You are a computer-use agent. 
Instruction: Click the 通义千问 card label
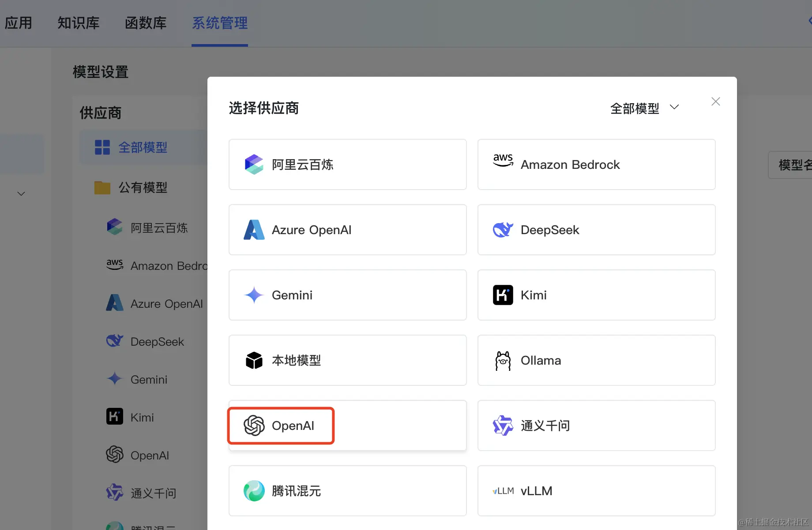pyautogui.click(x=545, y=425)
